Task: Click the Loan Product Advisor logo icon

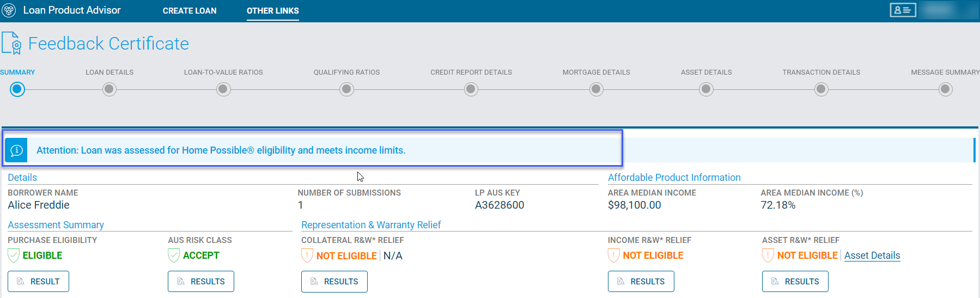Action: pyautogui.click(x=9, y=10)
